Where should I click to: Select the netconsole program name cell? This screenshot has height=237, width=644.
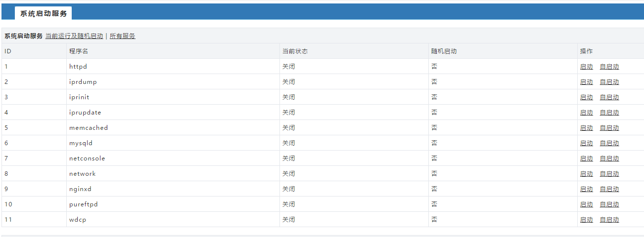[x=173, y=158]
